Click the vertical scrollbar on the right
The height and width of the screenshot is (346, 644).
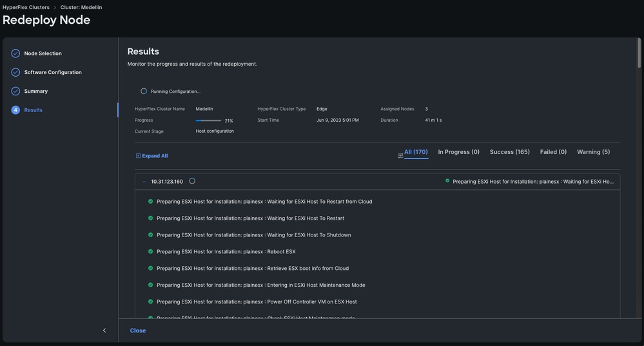pyautogui.click(x=639, y=53)
